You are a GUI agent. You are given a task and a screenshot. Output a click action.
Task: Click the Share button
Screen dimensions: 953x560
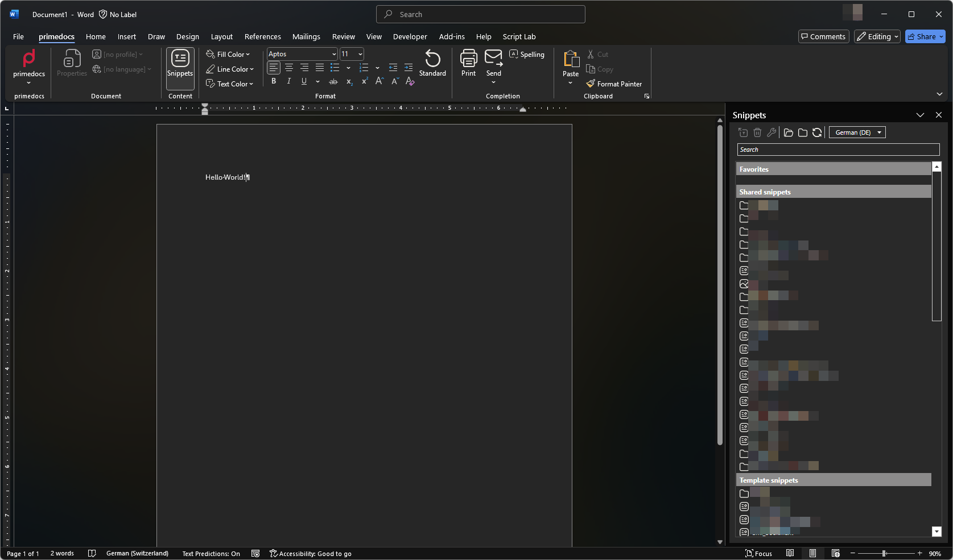coord(925,36)
